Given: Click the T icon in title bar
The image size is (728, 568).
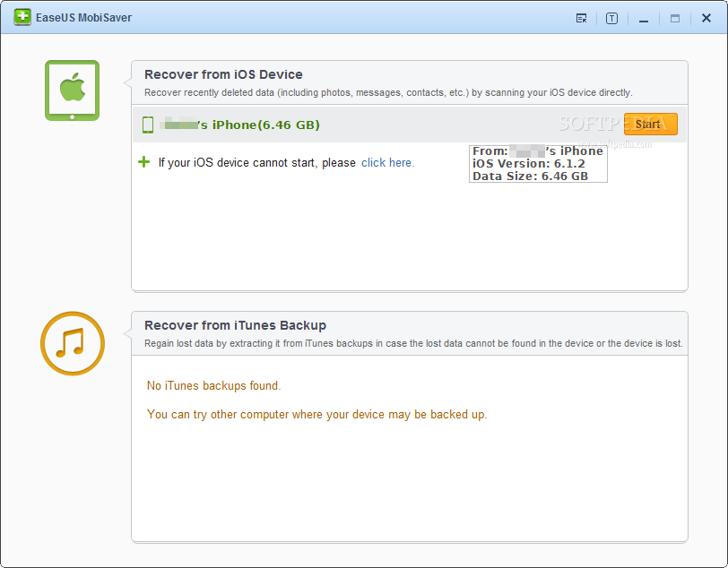Looking at the screenshot, I should [612, 18].
